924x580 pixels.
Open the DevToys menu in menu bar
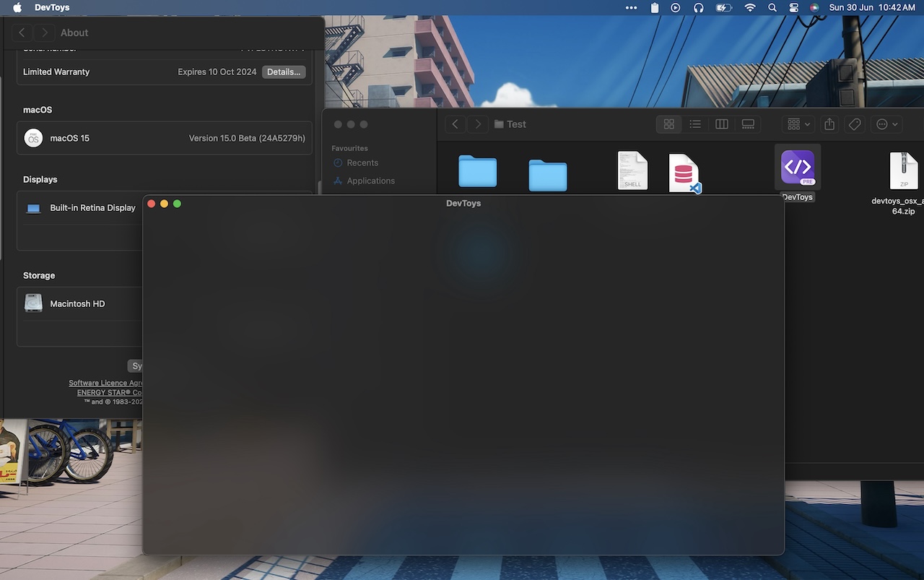[x=52, y=7]
